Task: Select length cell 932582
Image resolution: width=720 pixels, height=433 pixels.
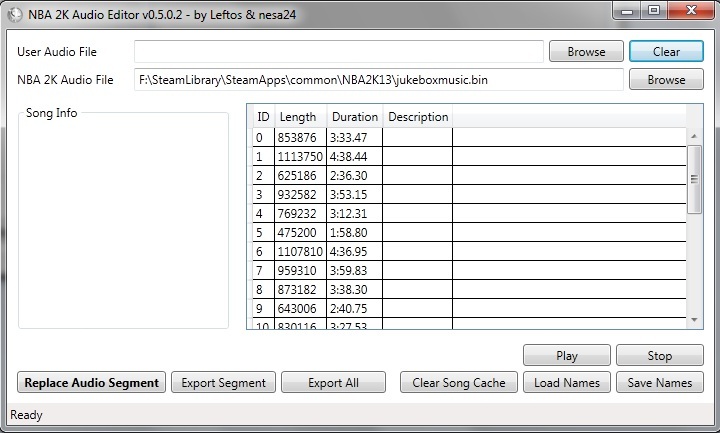Action: click(300, 194)
